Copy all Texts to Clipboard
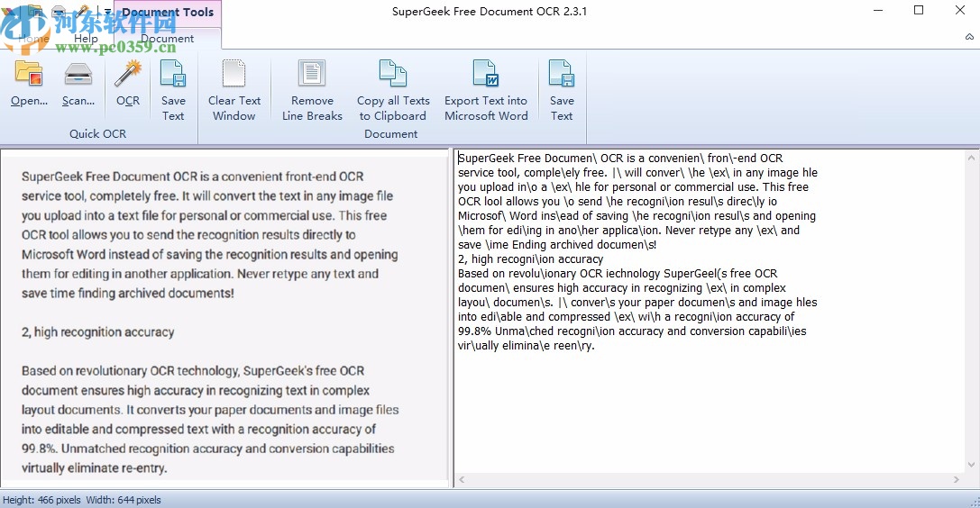 point(393,90)
